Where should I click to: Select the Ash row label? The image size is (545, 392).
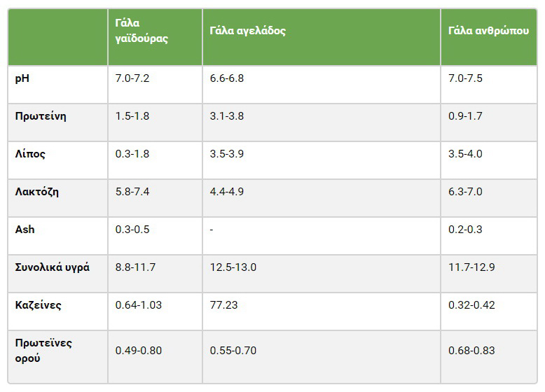click(x=25, y=230)
